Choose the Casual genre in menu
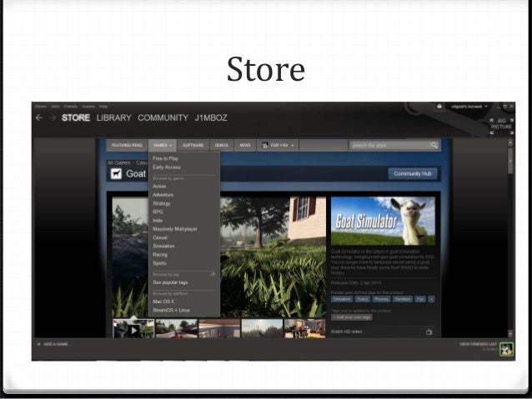This screenshot has height=399, width=532. 160,237
